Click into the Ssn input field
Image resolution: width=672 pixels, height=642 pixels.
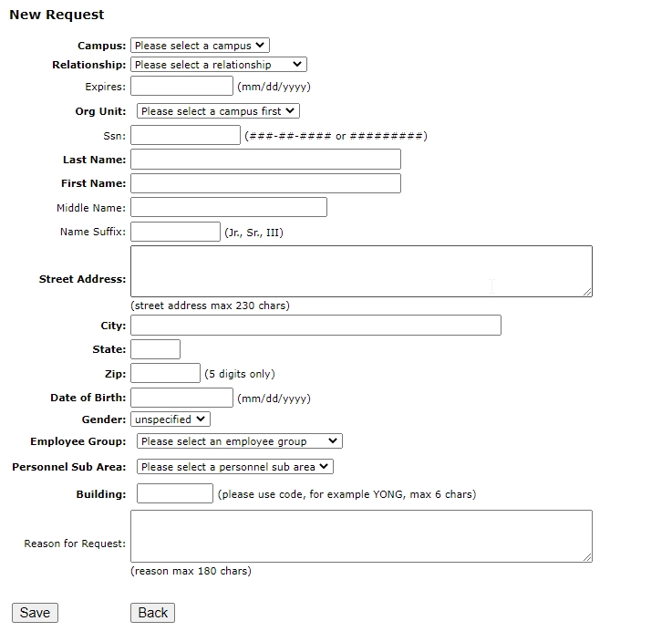[x=185, y=136]
